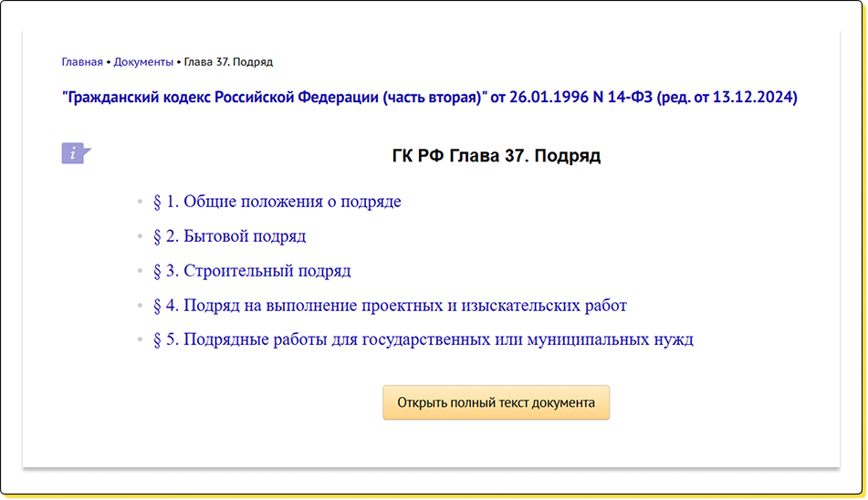Open § 1. Общие положения о подряде
Screen dimensions: 868x500
click(x=277, y=202)
